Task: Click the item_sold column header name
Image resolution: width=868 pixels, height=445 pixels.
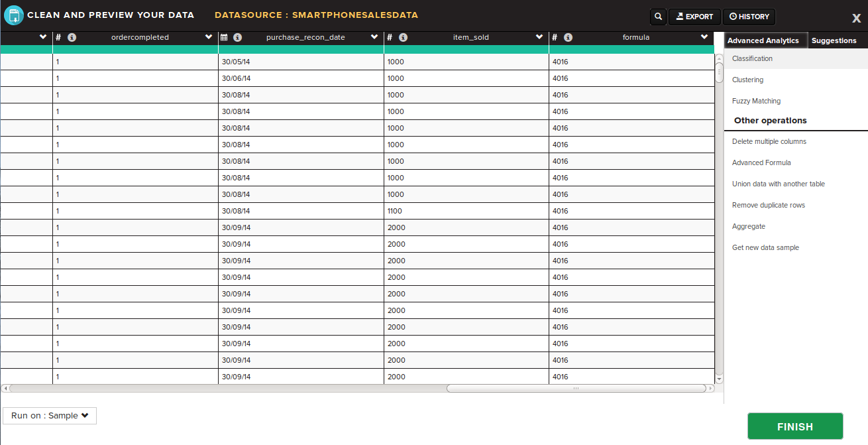Action: (470, 37)
